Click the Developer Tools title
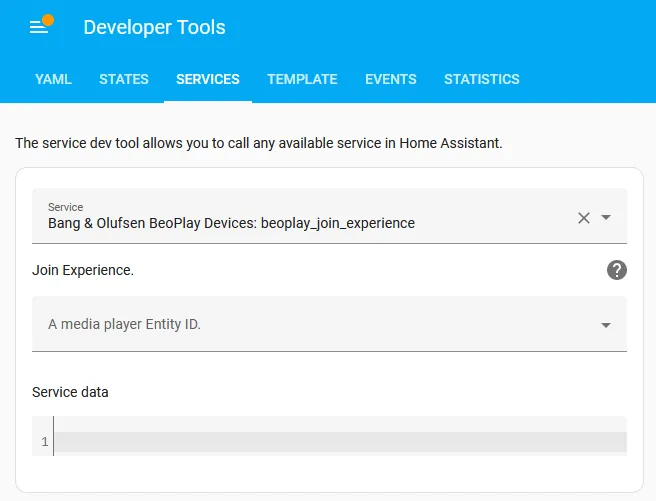The width and height of the screenshot is (656, 501). (154, 28)
